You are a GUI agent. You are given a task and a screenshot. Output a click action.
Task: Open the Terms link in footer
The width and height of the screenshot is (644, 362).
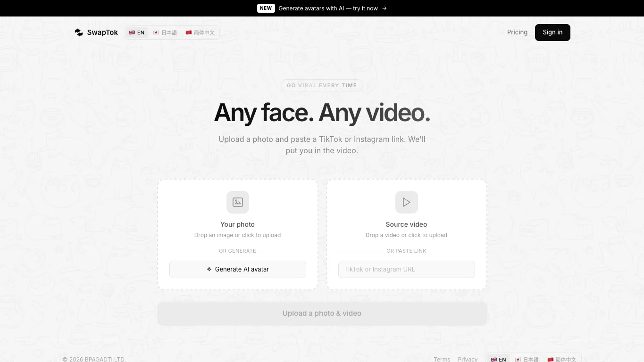[442, 359]
